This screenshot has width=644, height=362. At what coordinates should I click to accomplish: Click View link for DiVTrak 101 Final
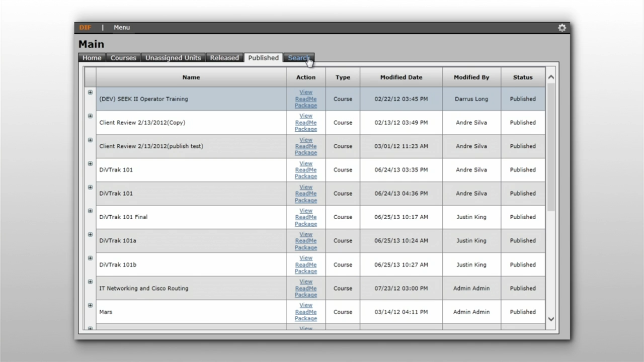306,211
